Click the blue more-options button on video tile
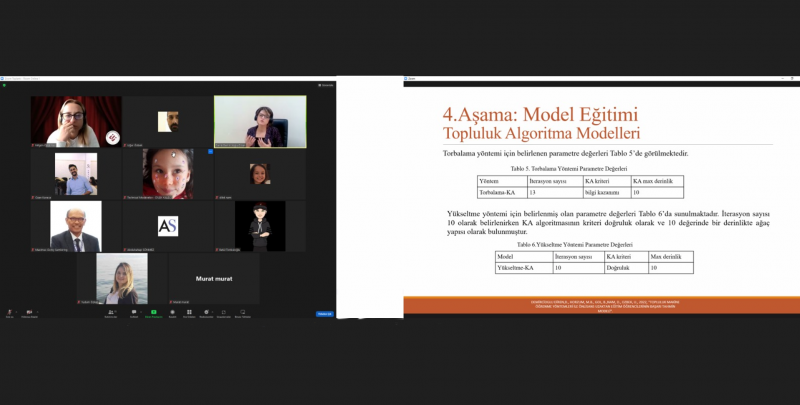800x405 pixels. pos(211,152)
